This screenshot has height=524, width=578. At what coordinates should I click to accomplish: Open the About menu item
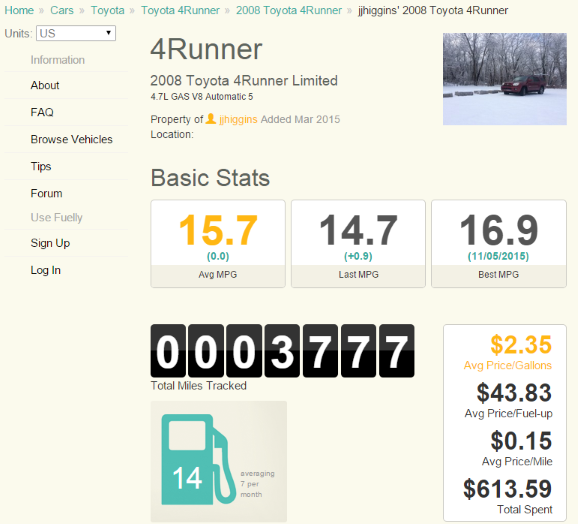pos(45,85)
